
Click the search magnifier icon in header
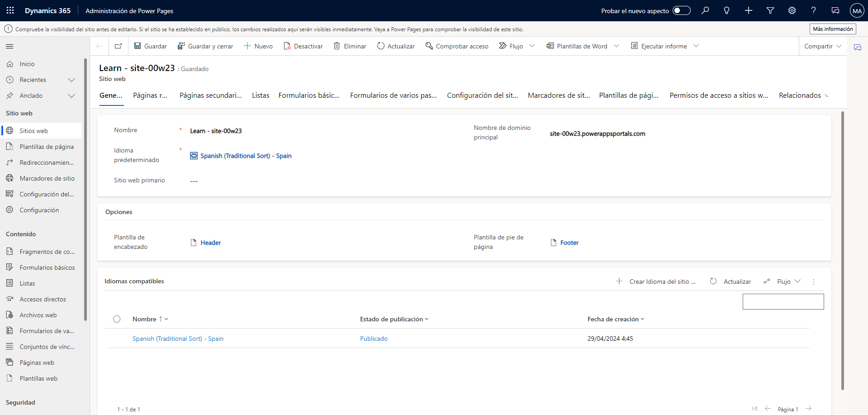(x=705, y=10)
